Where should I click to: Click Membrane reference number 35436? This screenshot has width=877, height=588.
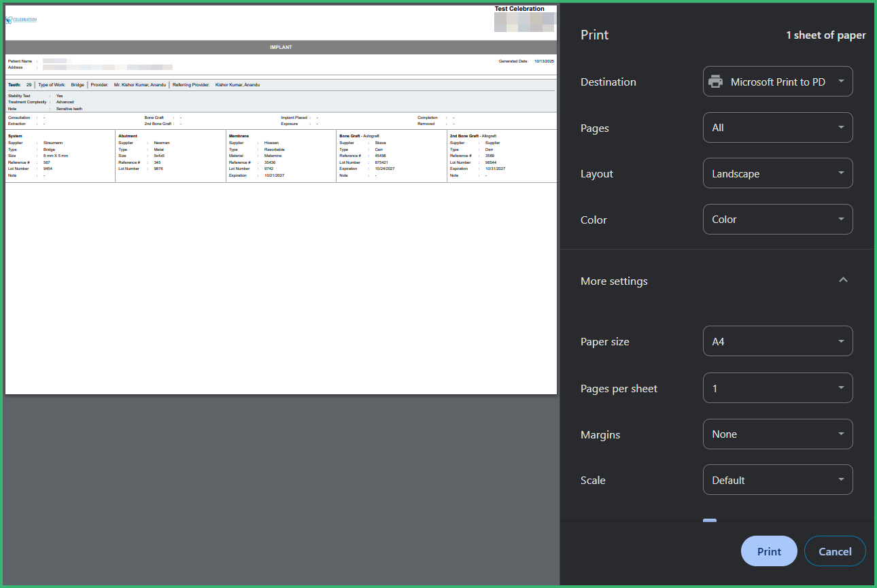pyautogui.click(x=270, y=162)
